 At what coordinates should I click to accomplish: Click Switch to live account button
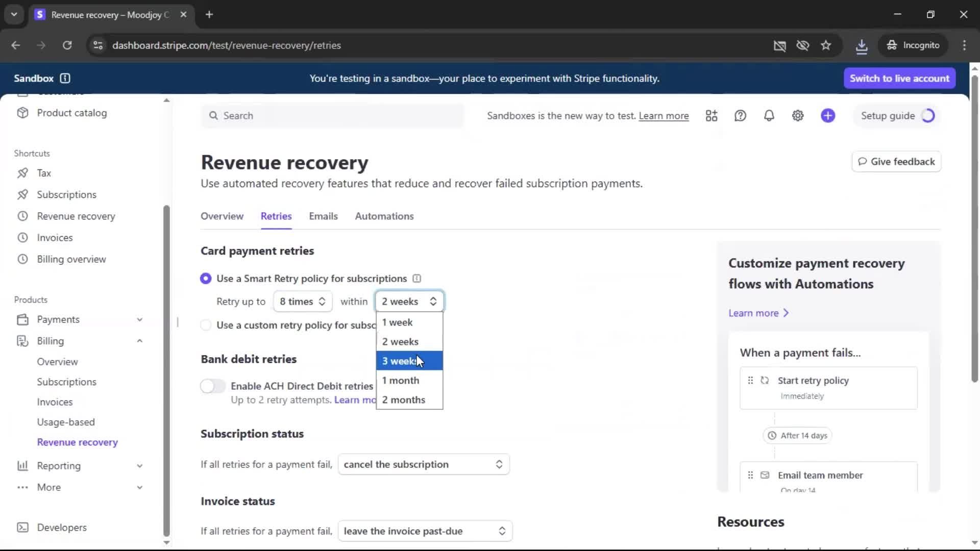899,79
